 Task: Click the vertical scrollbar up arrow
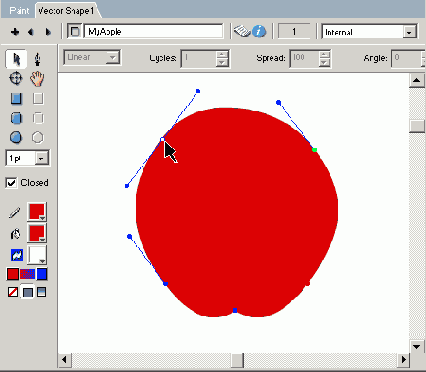click(417, 80)
